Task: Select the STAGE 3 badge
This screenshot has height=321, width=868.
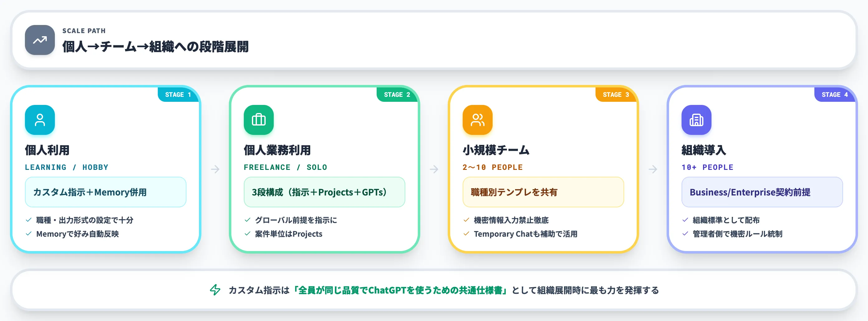Action: (616, 95)
